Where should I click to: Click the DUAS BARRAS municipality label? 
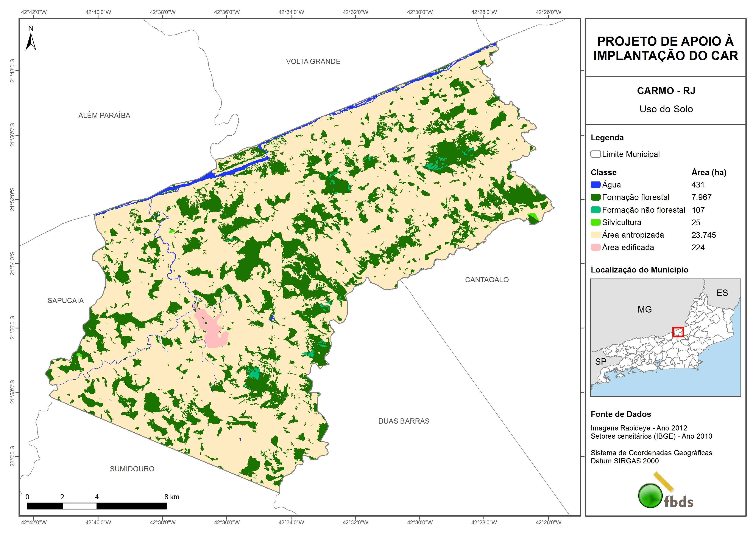(x=404, y=421)
